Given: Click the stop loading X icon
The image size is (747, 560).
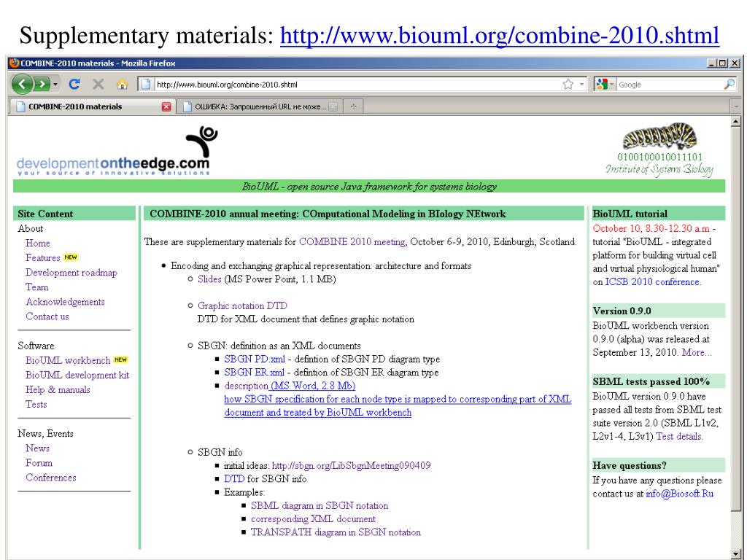Looking at the screenshot, I should [x=98, y=85].
